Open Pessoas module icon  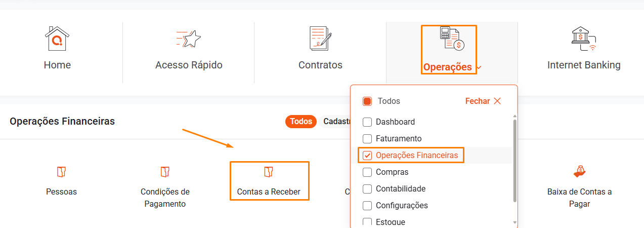(x=61, y=172)
